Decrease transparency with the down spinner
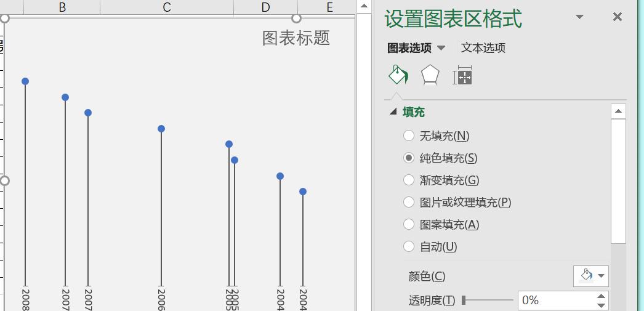The width and height of the screenshot is (644, 311). click(x=602, y=305)
